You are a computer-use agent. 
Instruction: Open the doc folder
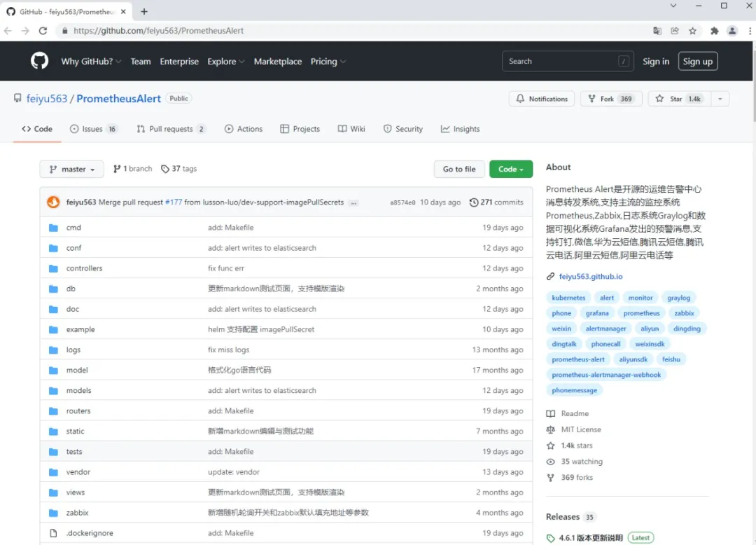72,309
